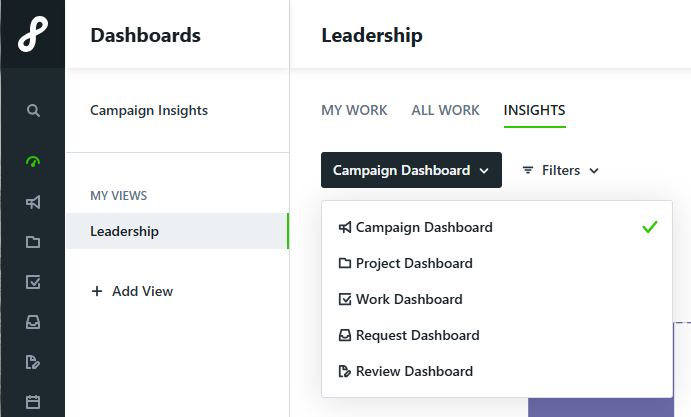
Task: Choose Project Dashboard from the list
Action: point(497,263)
